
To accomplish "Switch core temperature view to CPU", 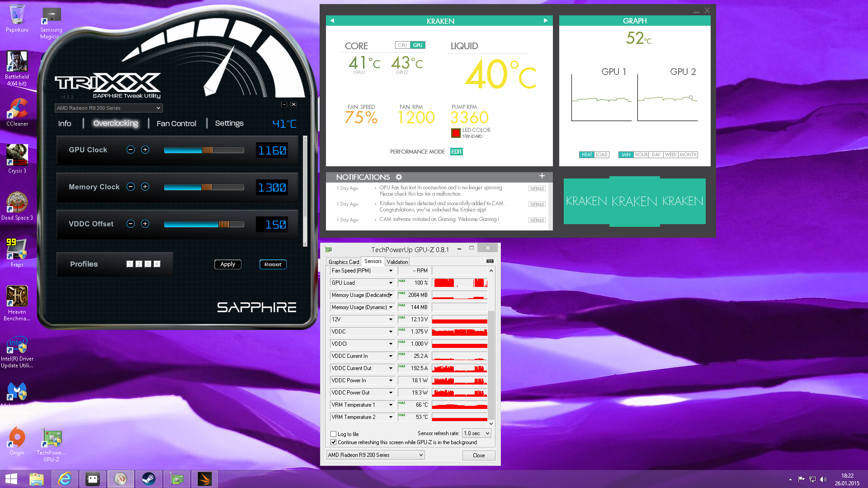I will click(x=402, y=45).
